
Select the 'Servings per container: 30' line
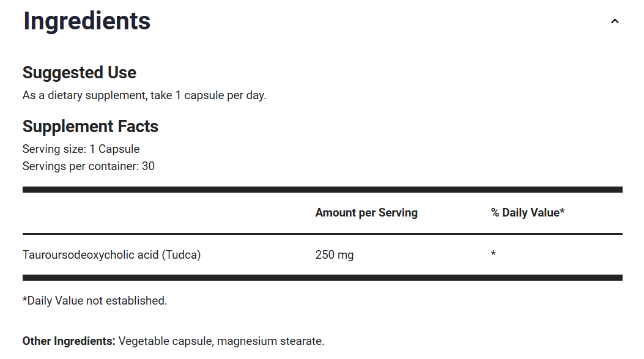[88, 166]
